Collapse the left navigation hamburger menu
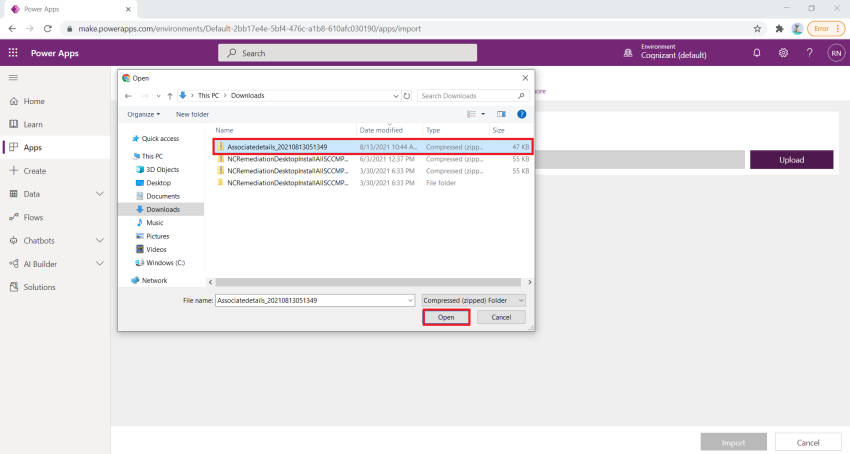This screenshot has height=454, width=850. pyautogui.click(x=14, y=78)
